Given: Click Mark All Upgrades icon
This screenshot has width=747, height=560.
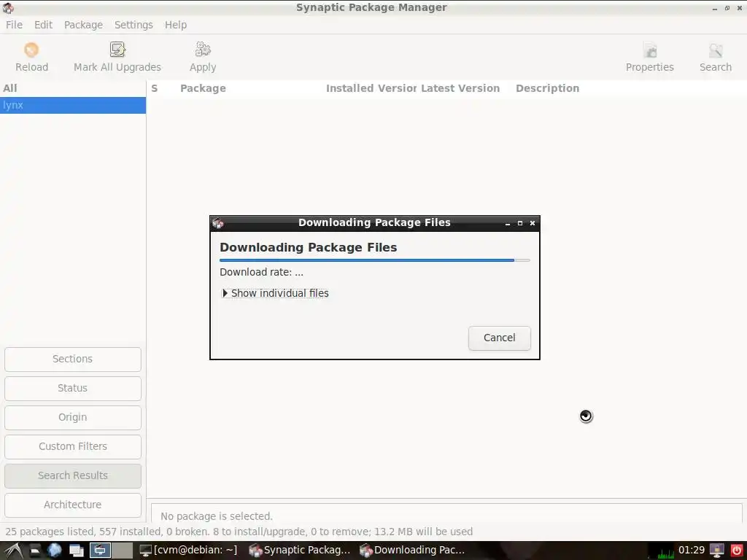Looking at the screenshot, I should click(x=117, y=50).
